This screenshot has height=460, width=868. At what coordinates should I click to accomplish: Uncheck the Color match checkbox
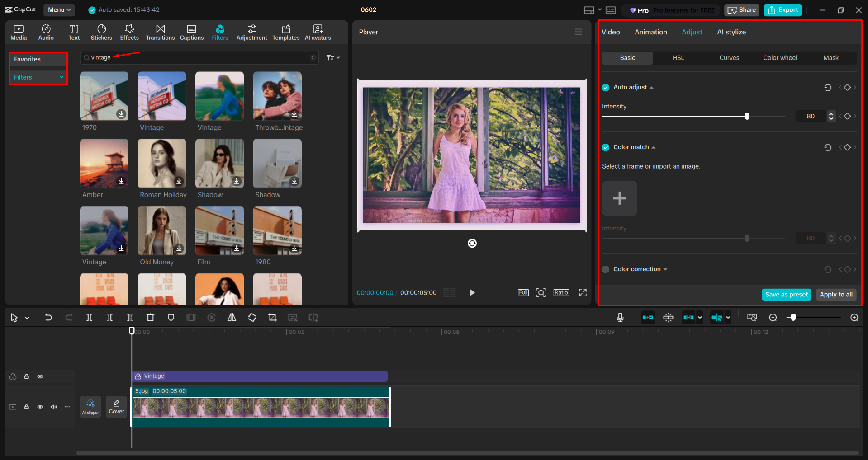[x=605, y=147]
